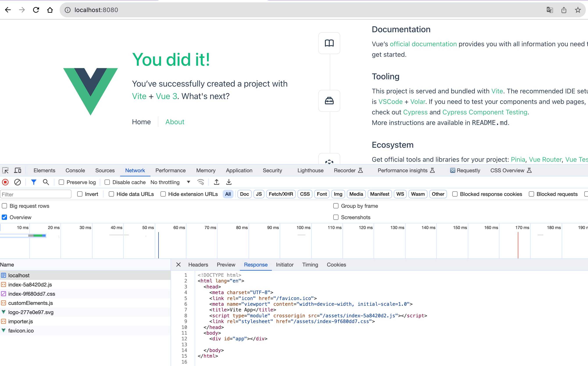Click the network Filter text field
The height and width of the screenshot is (366, 588).
click(36, 194)
